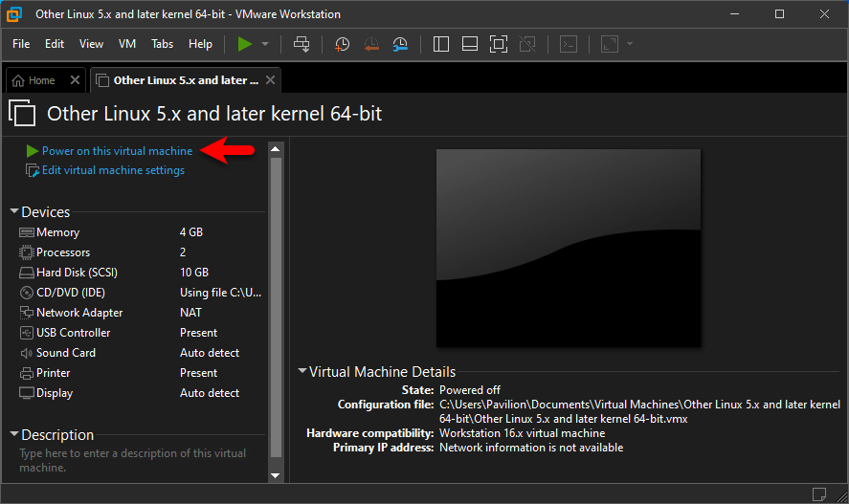Click the Revert to snapshot icon

pyautogui.click(x=371, y=44)
